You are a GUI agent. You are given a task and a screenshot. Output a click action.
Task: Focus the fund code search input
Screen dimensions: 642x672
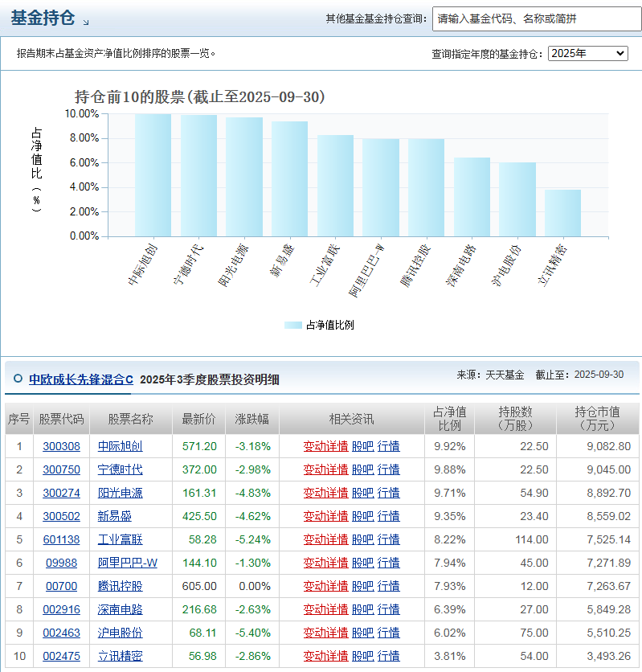pos(537,18)
